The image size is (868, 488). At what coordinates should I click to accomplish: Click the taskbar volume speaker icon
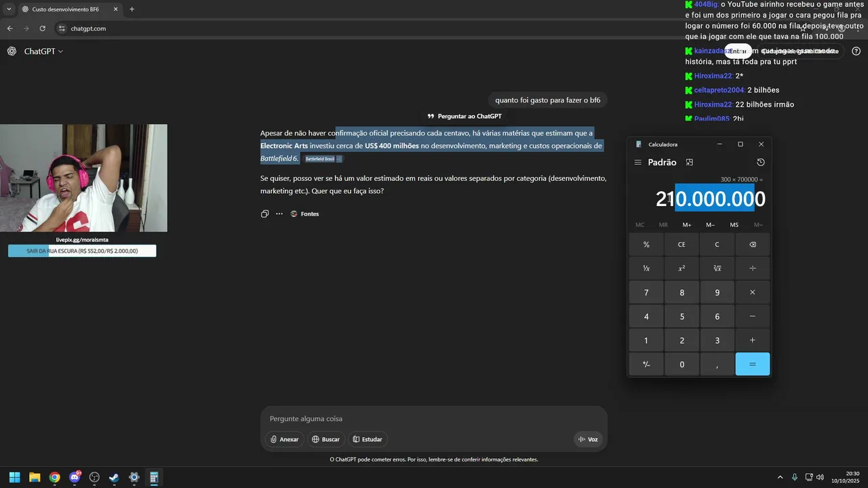pos(820,478)
